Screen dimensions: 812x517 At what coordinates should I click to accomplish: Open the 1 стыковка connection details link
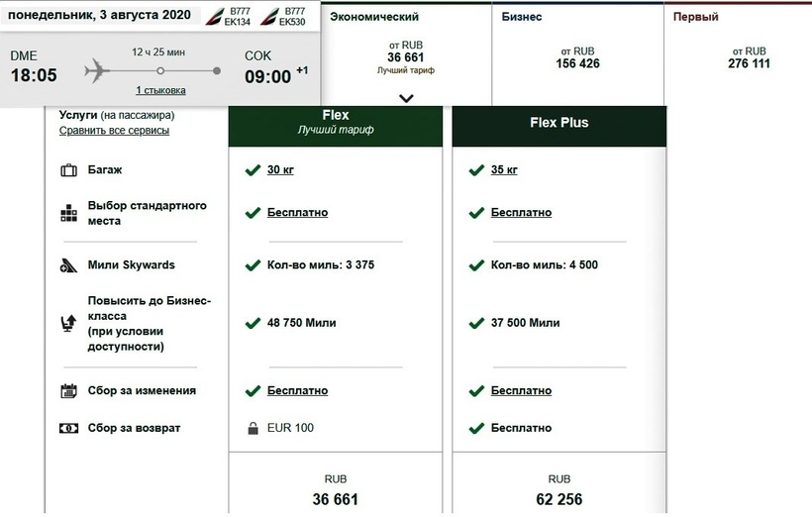pyautogui.click(x=160, y=91)
